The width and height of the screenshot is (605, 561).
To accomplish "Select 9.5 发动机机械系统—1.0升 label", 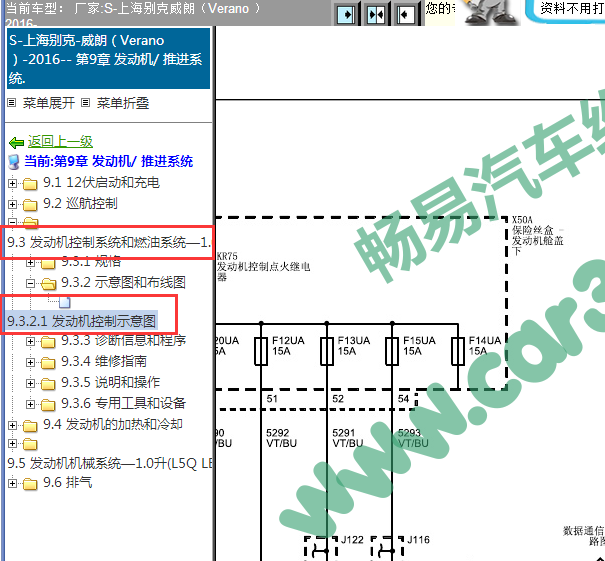I will [x=109, y=463].
